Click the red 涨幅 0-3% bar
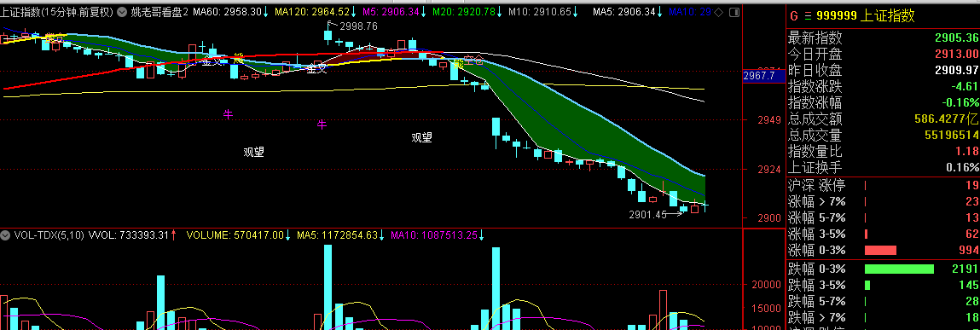Screen dimensions: 980x330 [x=880, y=250]
